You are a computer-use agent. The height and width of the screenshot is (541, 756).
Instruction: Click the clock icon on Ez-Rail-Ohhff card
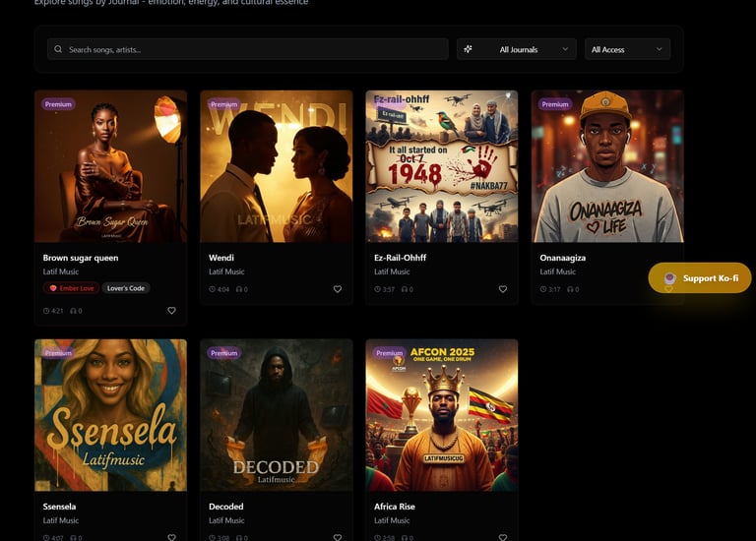378,289
